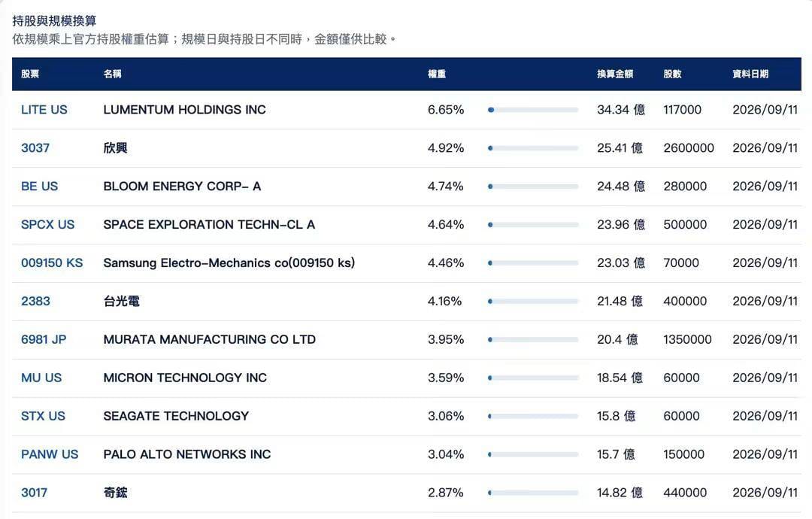Click the 4.74% weight value
Screen dimensions: 812x519
click(446, 187)
